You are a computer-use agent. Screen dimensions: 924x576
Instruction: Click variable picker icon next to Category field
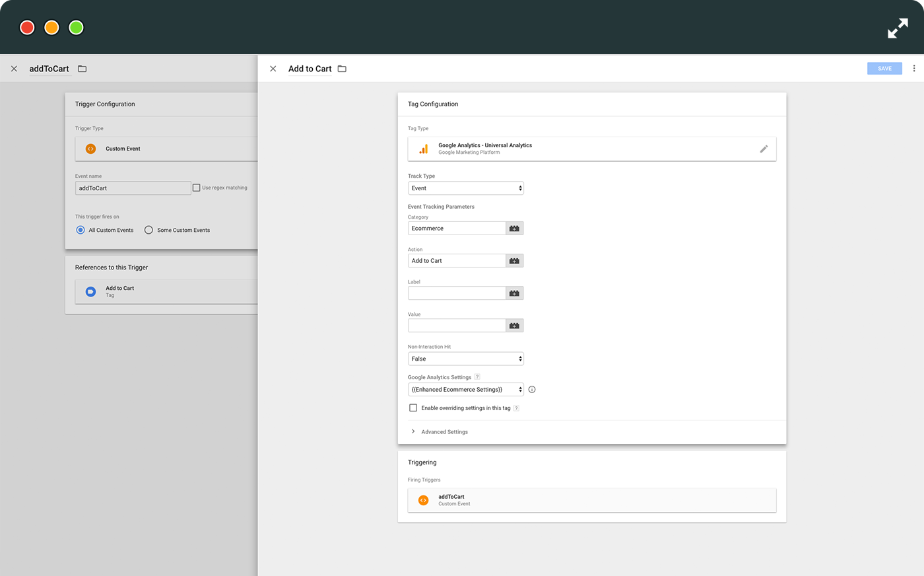pos(514,229)
